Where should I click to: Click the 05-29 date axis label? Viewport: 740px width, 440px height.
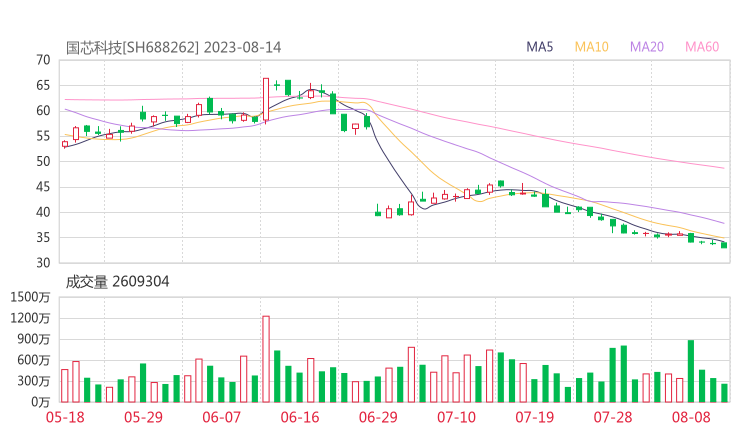click(x=143, y=417)
